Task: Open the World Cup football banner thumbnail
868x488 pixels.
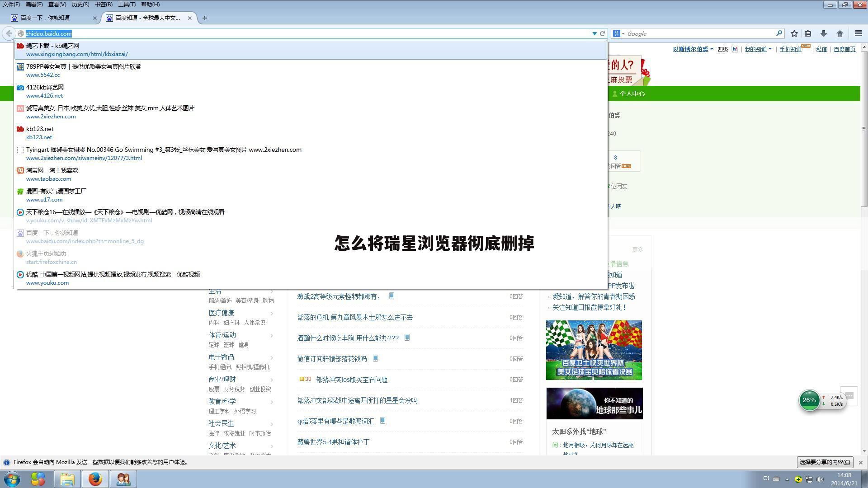Action: 594,350
